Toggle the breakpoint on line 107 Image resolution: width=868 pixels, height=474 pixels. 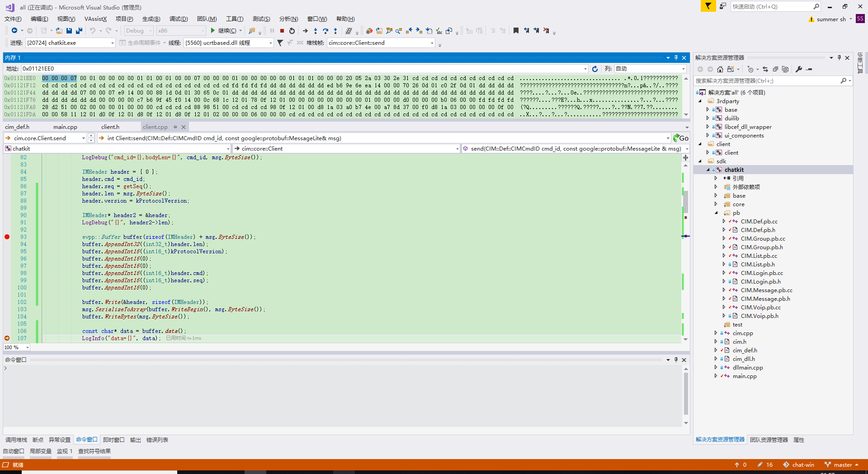[7, 338]
